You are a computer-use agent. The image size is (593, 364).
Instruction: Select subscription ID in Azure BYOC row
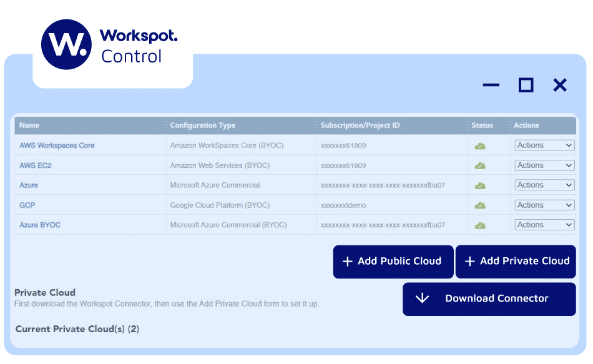click(x=383, y=225)
